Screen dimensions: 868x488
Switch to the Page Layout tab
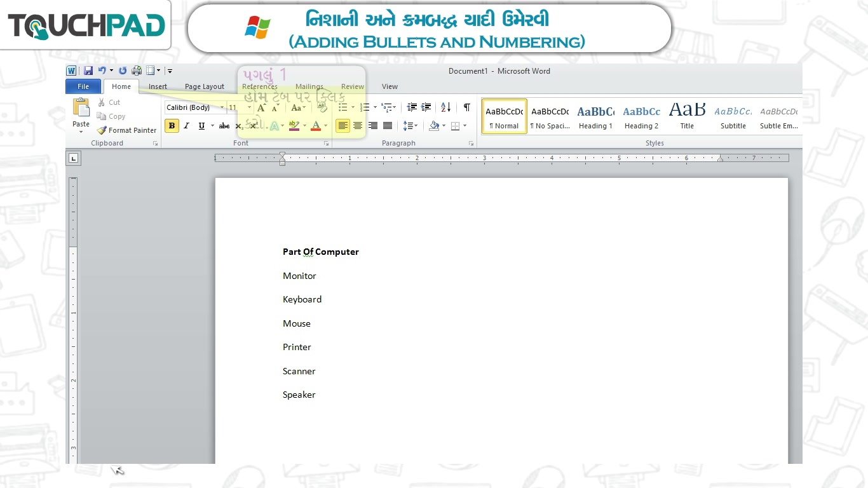pyautogui.click(x=205, y=86)
